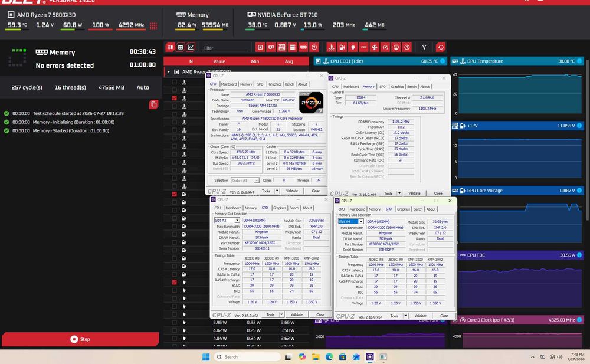Click the Windows taskbar Search box
590x364 pixels.
(x=248, y=357)
